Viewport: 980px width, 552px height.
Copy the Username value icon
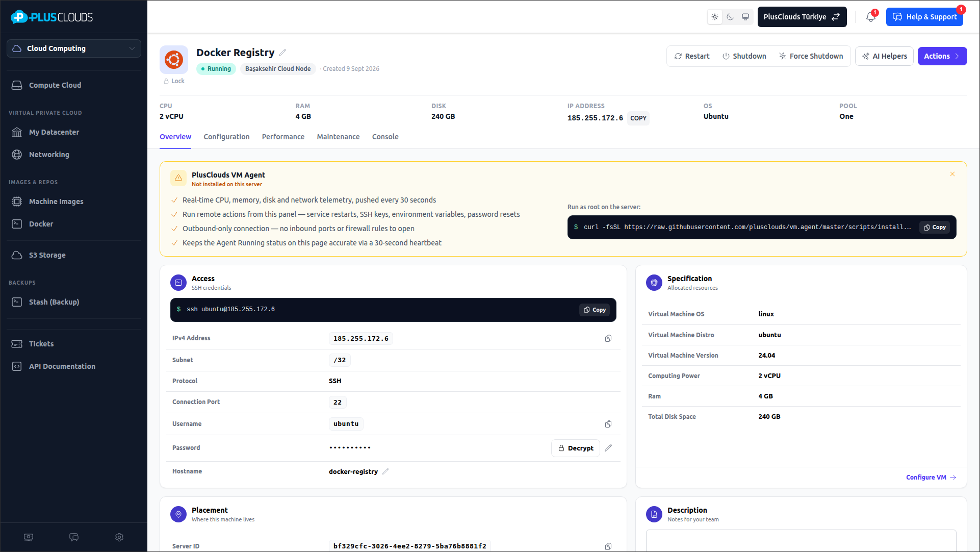(x=608, y=424)
